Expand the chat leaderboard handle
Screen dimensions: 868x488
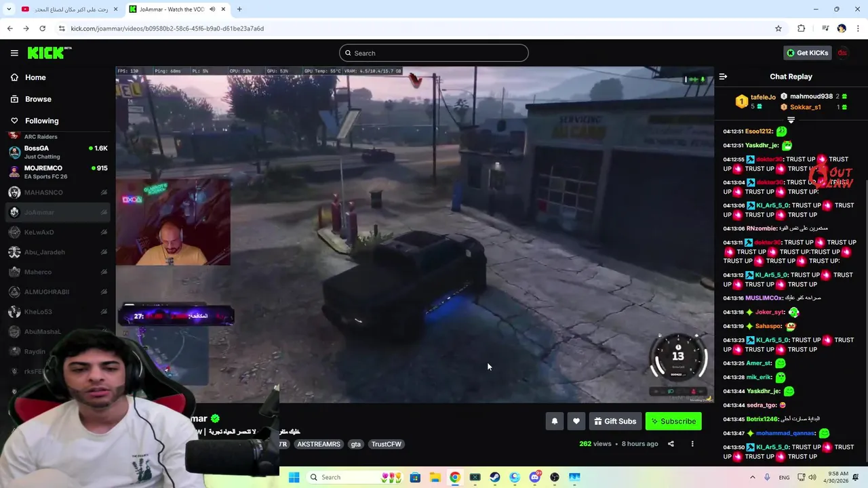click(791, 120)
